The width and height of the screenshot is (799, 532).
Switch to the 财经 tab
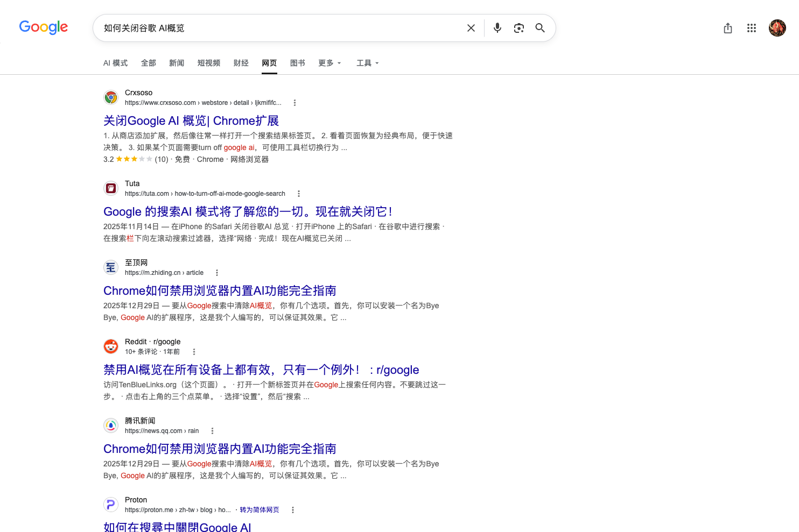[241, 63]
